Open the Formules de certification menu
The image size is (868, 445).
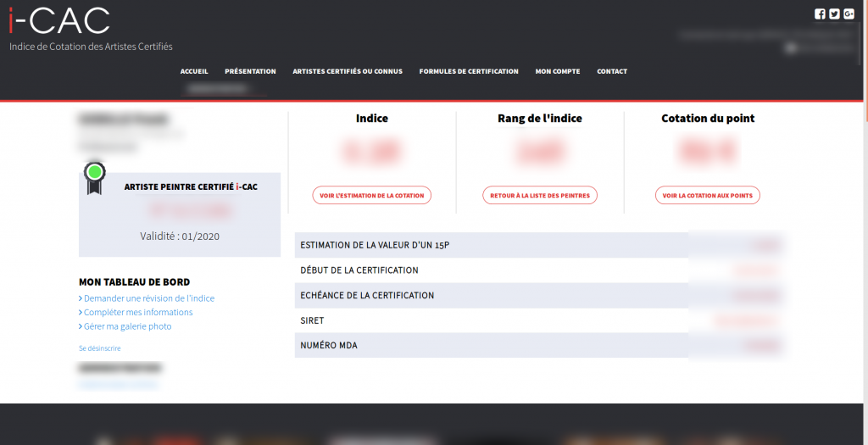[x=469, y=71]
